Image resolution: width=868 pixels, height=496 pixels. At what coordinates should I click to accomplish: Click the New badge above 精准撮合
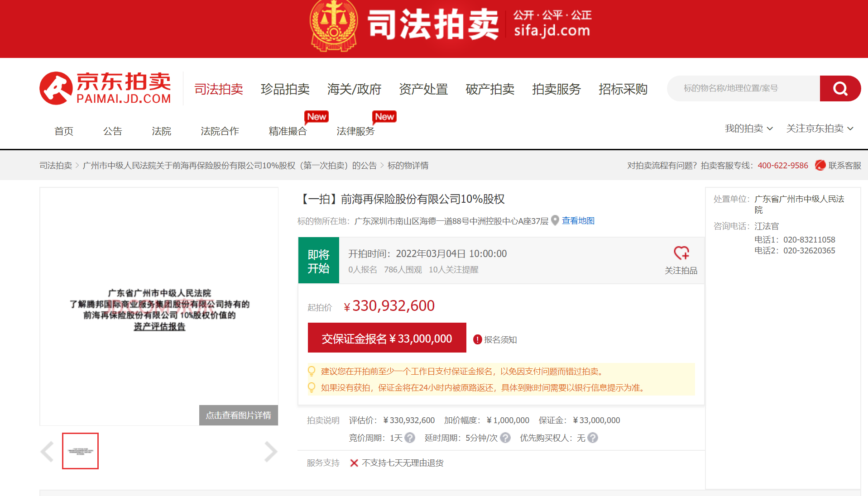pos(317,117)
